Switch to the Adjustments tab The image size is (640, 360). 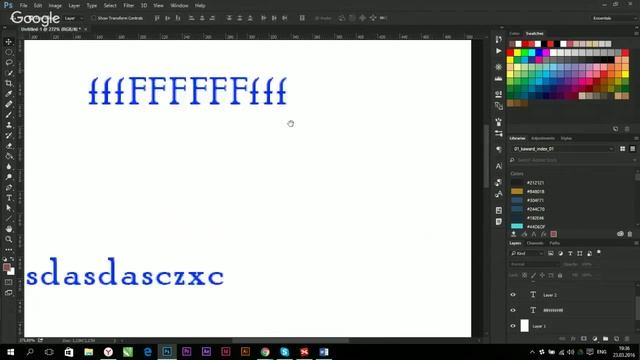543,138
